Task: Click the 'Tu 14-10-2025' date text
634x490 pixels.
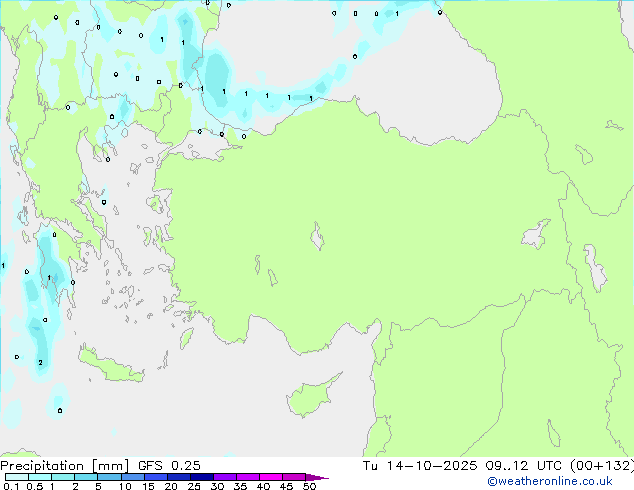Action: (x=419, y=466)
